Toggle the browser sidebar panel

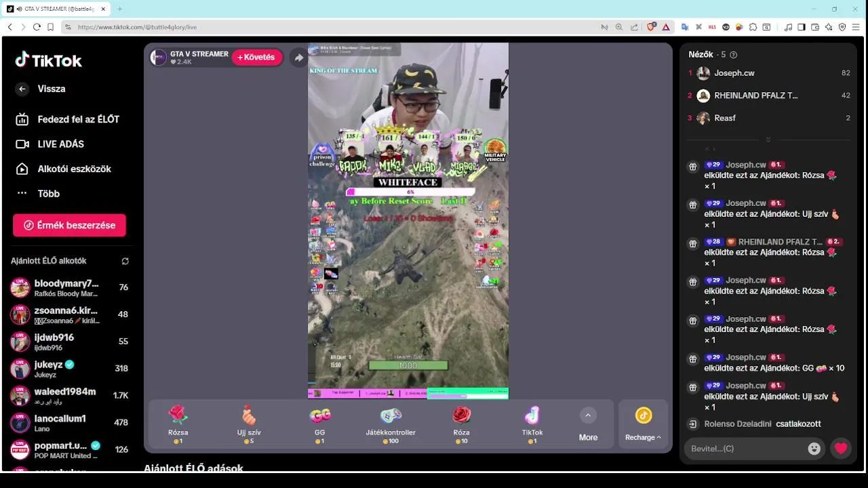802,27
